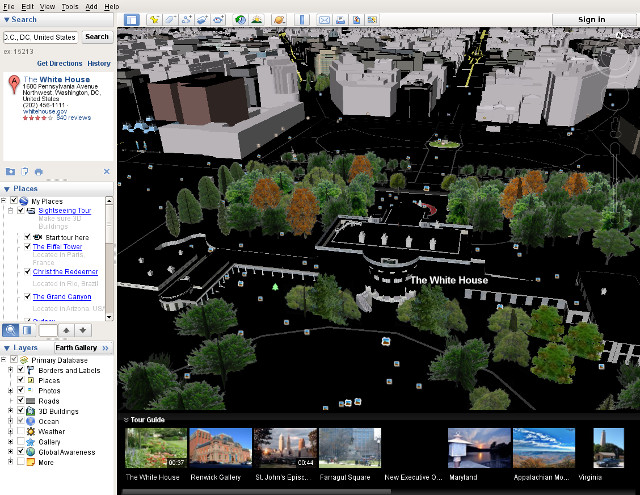Uncheck the Roads layer checkbox
640x495 pixels.
(19, 400)
